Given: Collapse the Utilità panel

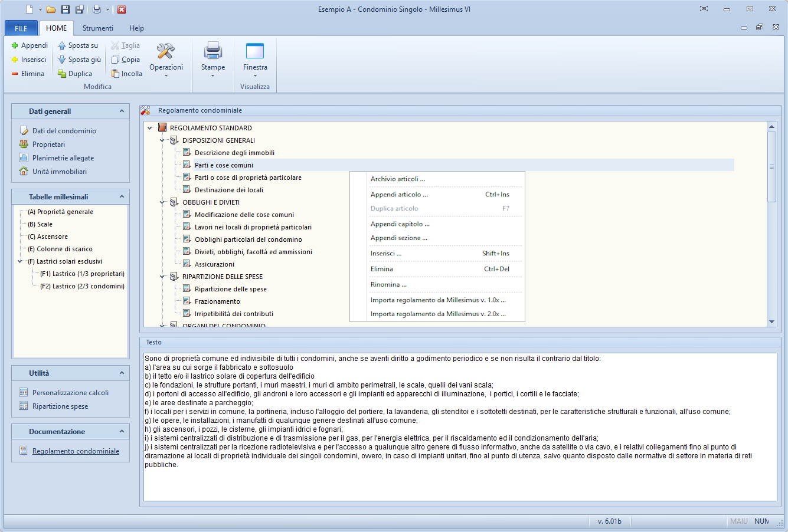Looking at the screenshot, I should click(122, 373).
